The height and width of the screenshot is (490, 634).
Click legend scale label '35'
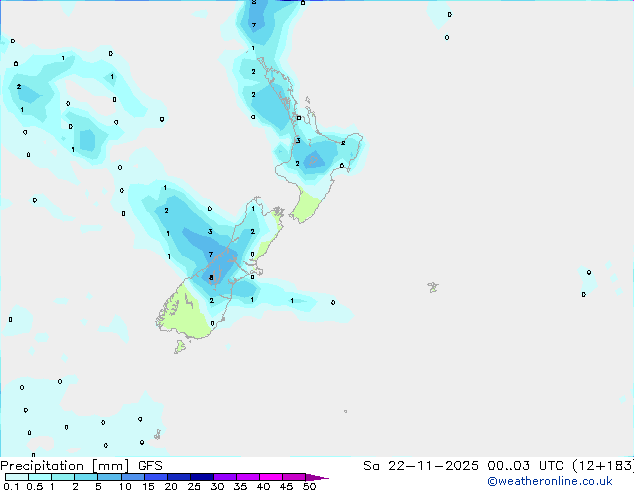(x=240, y=486)
